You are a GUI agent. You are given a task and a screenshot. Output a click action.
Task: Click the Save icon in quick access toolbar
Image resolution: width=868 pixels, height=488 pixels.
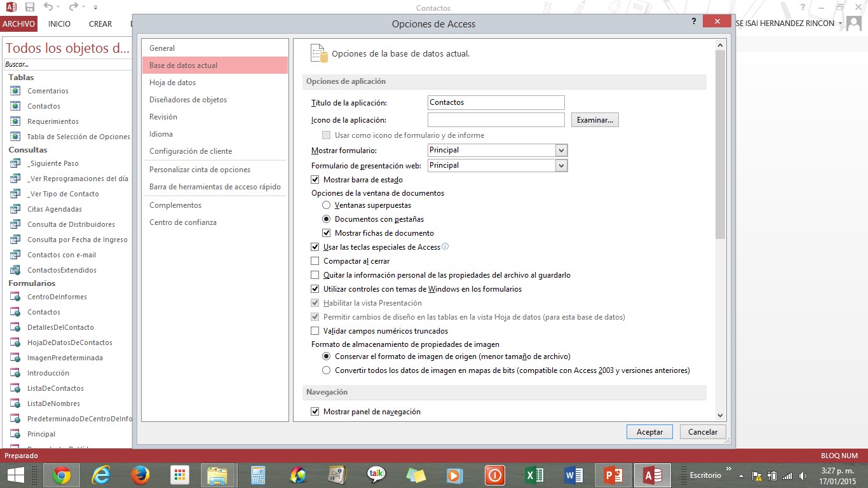point(30,8)
